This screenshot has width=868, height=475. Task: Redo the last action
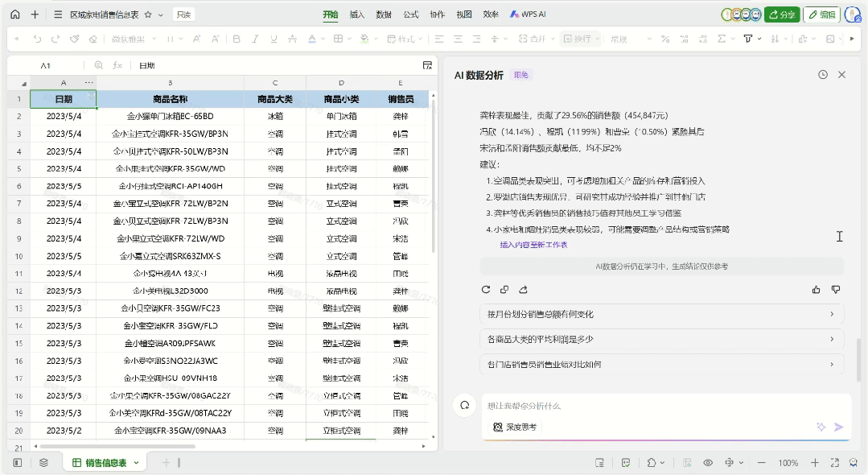[56, 39]
